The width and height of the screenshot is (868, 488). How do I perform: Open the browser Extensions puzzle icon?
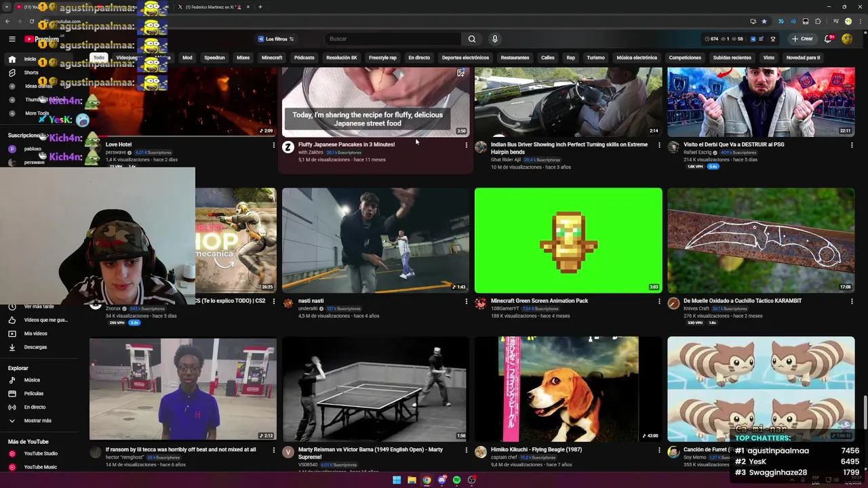coord(818,22)
